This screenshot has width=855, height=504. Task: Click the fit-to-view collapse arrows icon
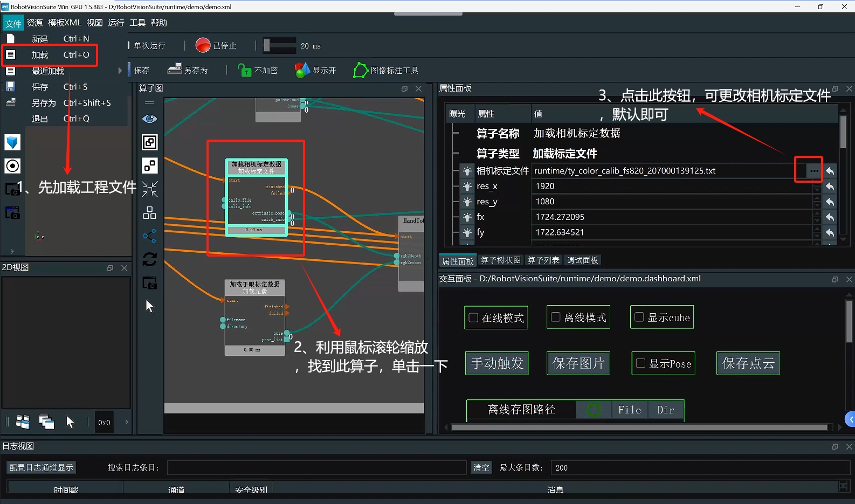click(149, 189)
